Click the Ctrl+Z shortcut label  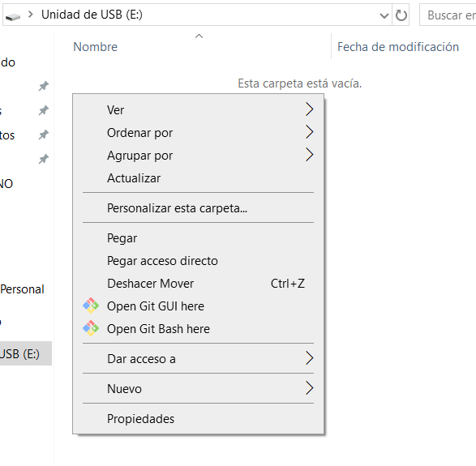point(288,284)
